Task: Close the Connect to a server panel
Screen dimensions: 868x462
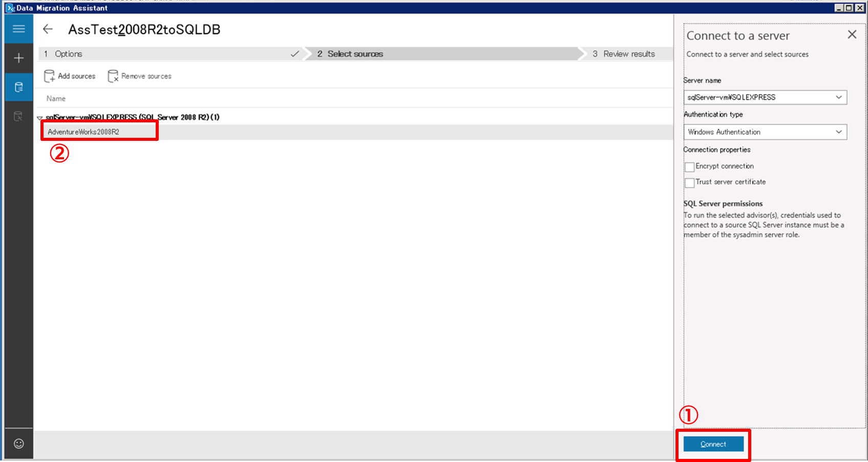Action: (852, 34)
